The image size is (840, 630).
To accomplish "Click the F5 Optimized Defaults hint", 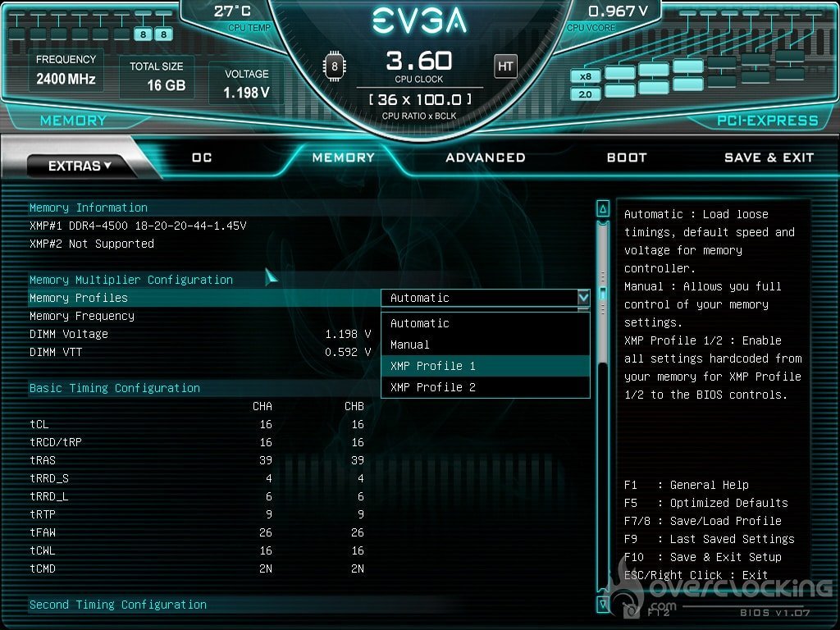I will [706, 503].
